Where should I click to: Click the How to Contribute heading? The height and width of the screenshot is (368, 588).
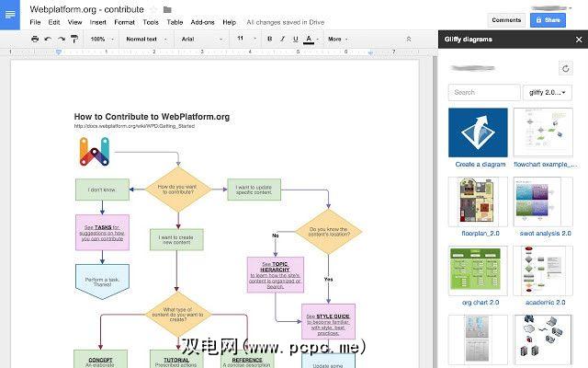[x=152, y=117]
